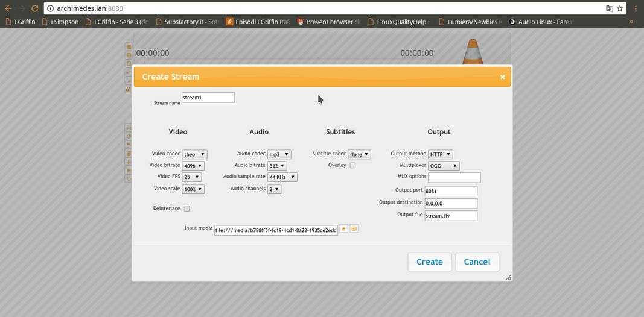Click the Cancel button

pos(477,262)
